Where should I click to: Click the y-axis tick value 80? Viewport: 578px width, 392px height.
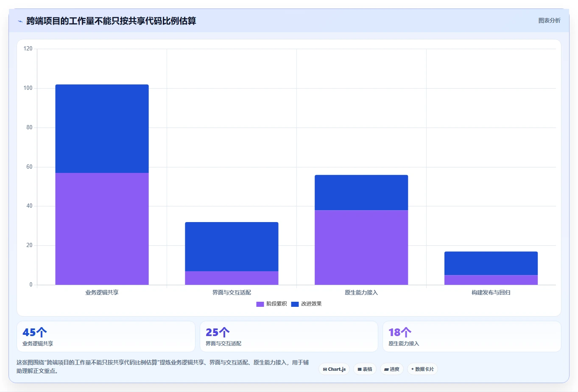pyautogui.click(x=29, y=128)
